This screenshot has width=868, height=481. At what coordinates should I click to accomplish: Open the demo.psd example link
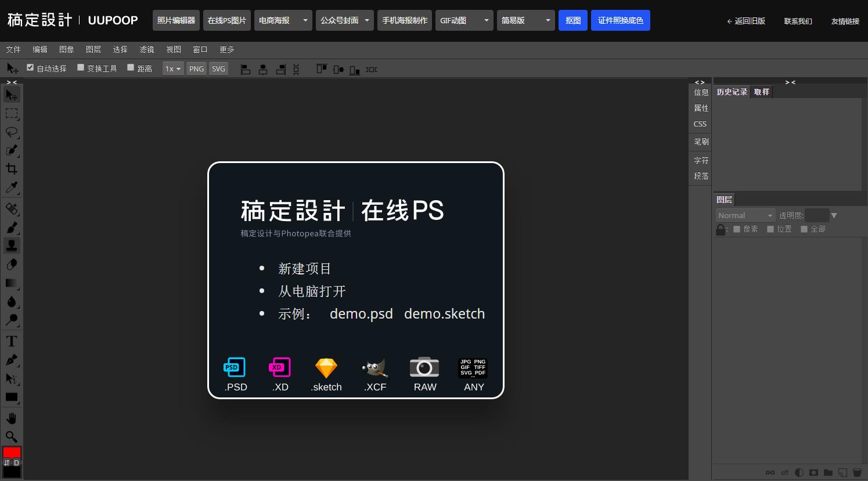tap(361, 314)
